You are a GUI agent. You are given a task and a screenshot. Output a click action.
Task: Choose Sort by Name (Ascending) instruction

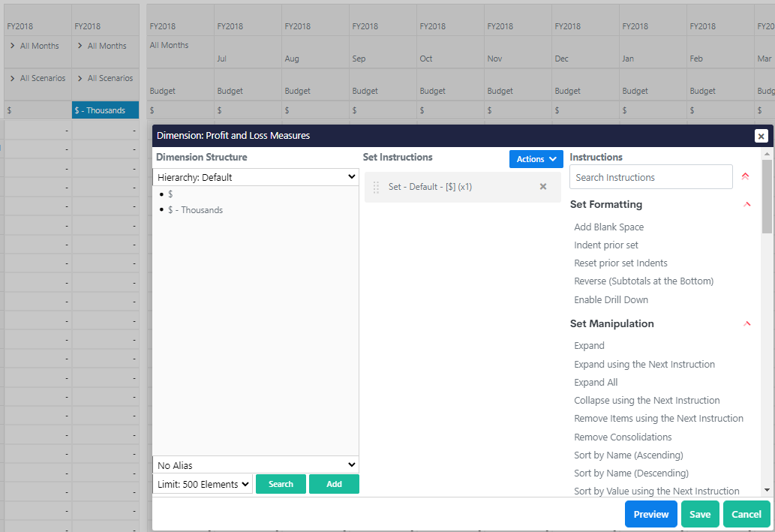coord(628,455)
